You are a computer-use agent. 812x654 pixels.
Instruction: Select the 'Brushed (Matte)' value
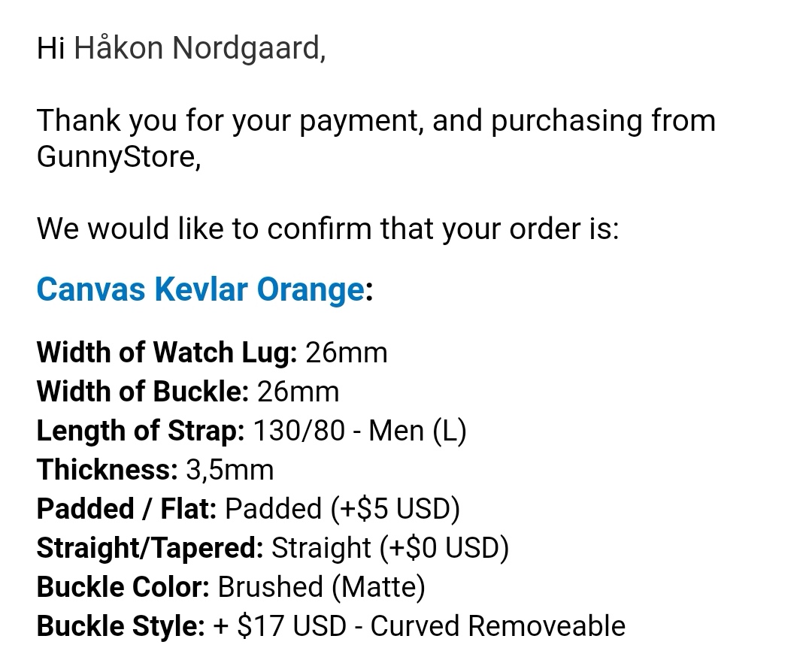(x=321, y=586)
